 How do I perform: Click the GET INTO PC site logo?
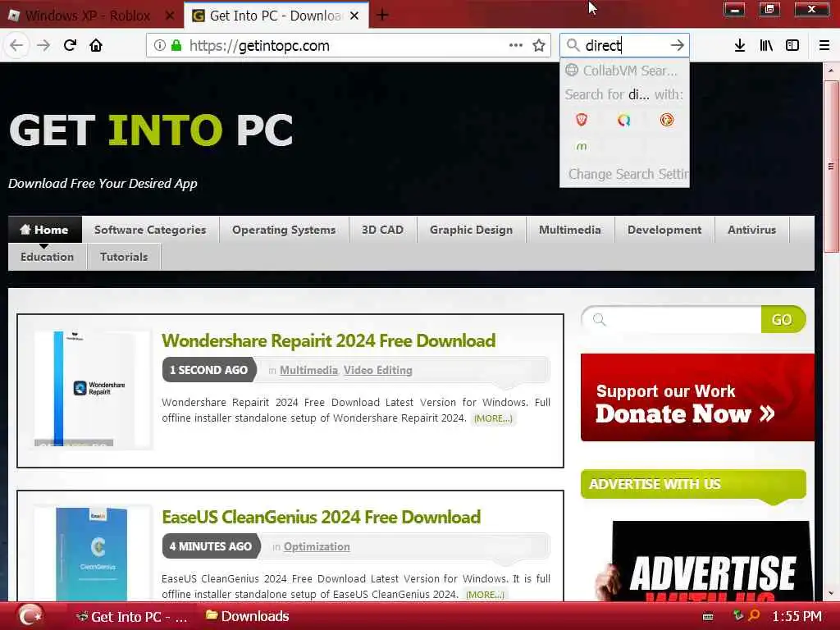pos(151,130)
